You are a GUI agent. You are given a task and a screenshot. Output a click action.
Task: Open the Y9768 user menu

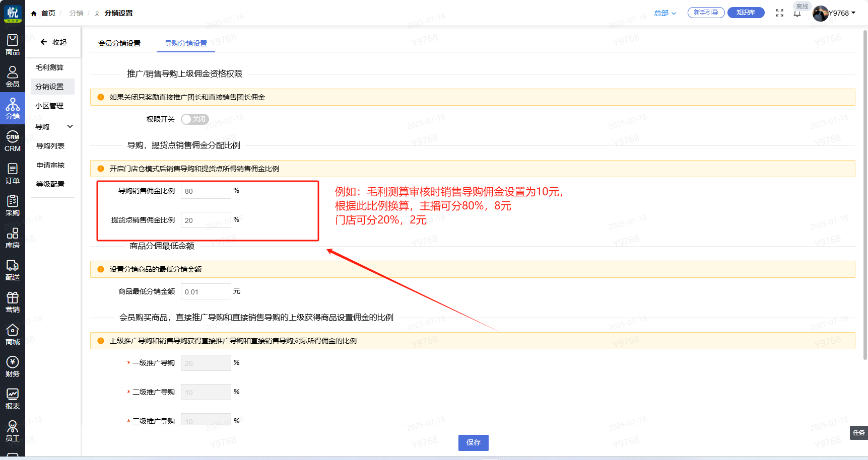point(841,13)
